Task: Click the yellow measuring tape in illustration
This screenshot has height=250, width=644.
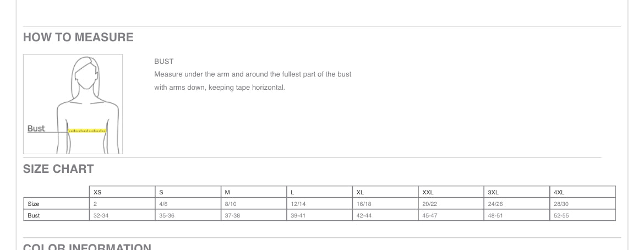Action: pos(87,131)
